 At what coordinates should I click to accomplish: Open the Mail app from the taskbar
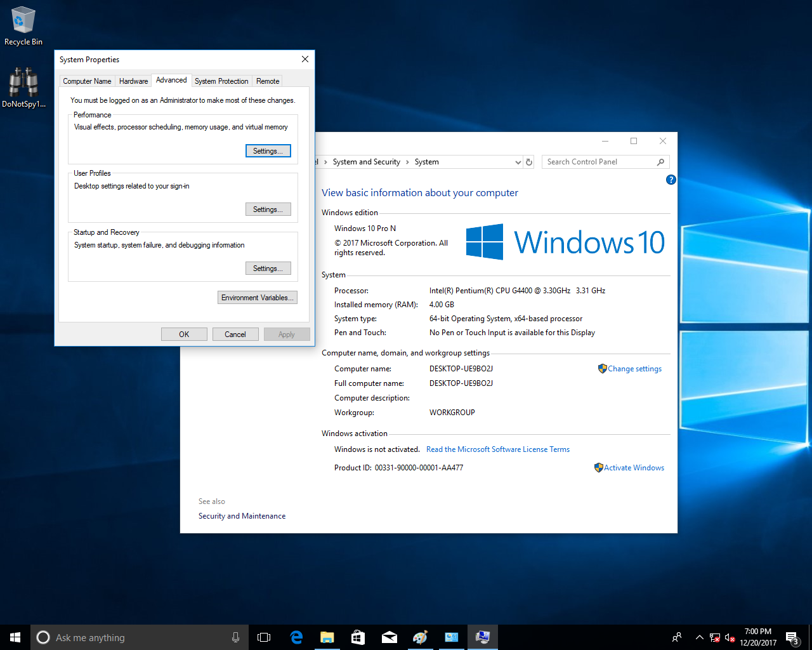point(389,637)
